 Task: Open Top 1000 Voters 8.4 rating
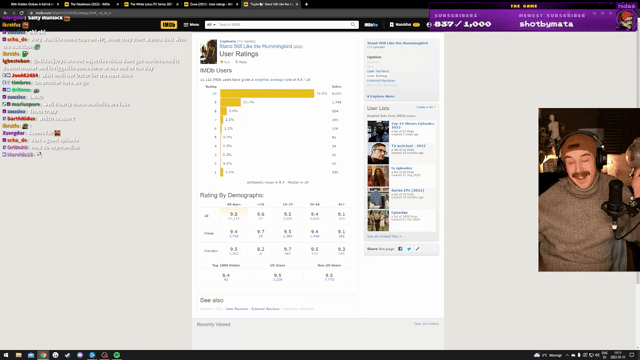pos(226,277)
